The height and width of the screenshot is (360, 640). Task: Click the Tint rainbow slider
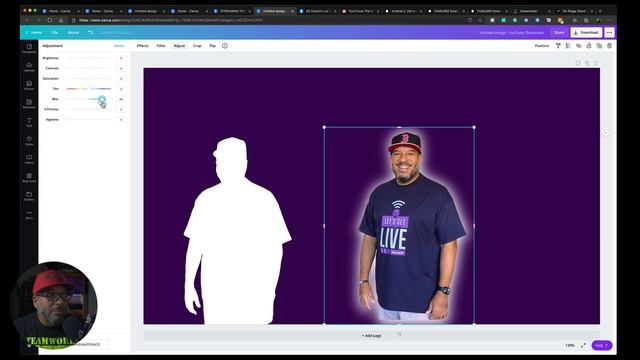(89, 89)
